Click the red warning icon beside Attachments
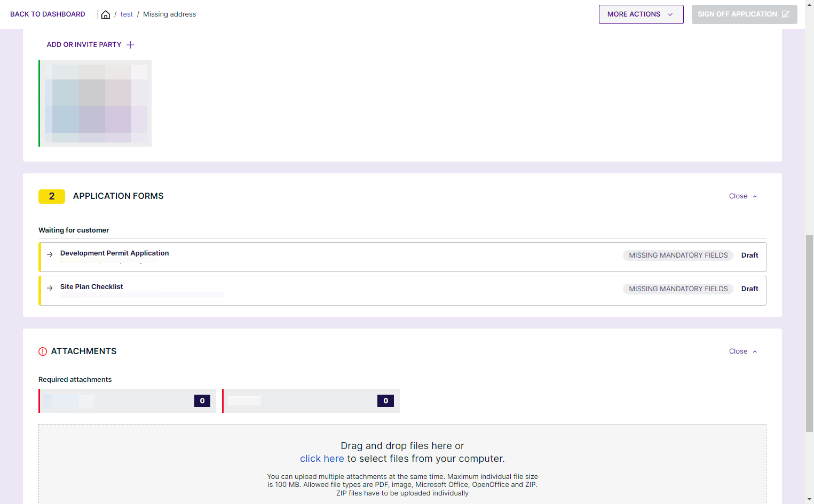The width and height of the screenshot is (814, 504). tap(43, 351)
